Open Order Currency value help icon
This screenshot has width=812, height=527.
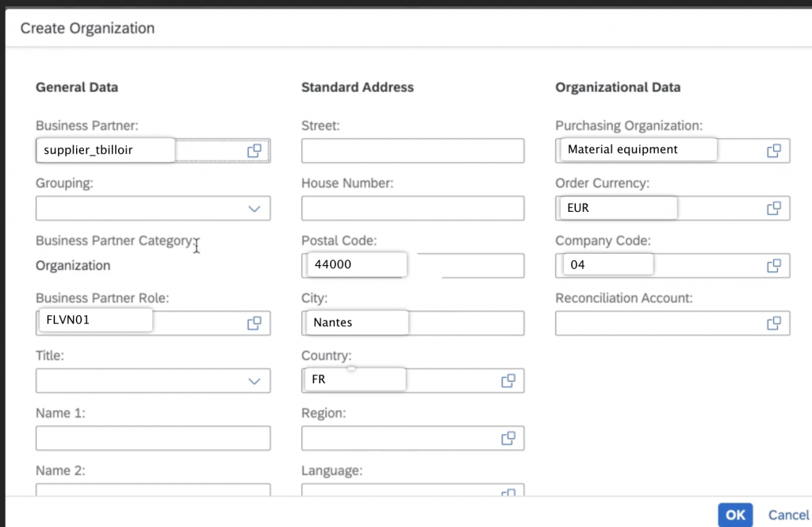pyautogui.click(x=774, y=209)
